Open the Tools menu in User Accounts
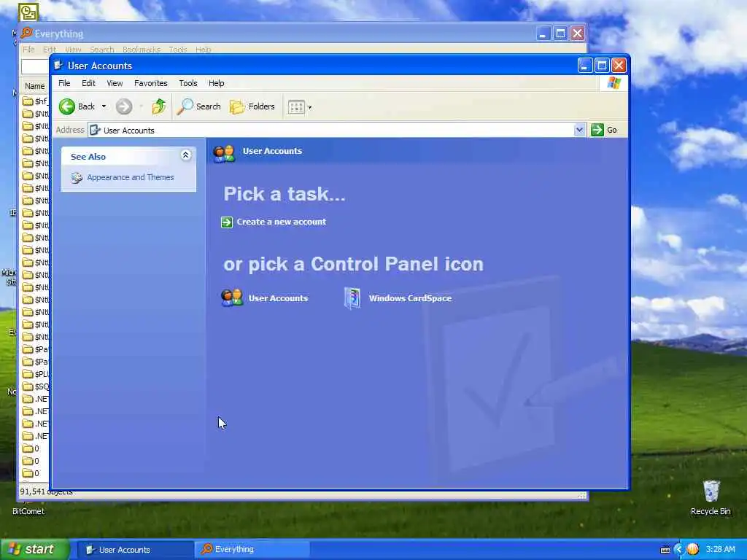Viewport: 747px width, 560px height. click(188, 83)
